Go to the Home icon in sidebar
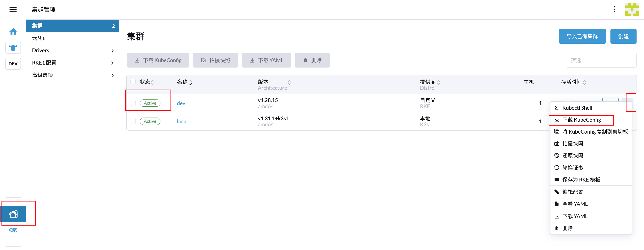644x250 pixels. point(13,32)
